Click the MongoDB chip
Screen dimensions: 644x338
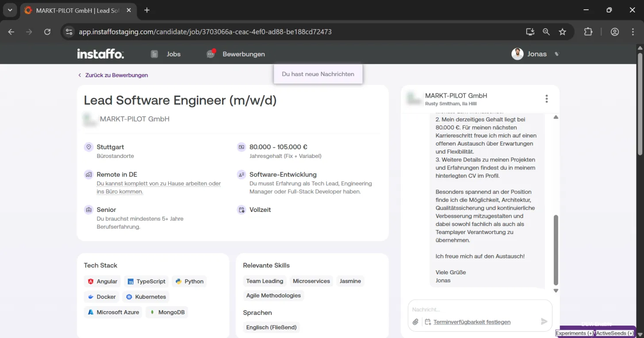(x=167, y=312)
